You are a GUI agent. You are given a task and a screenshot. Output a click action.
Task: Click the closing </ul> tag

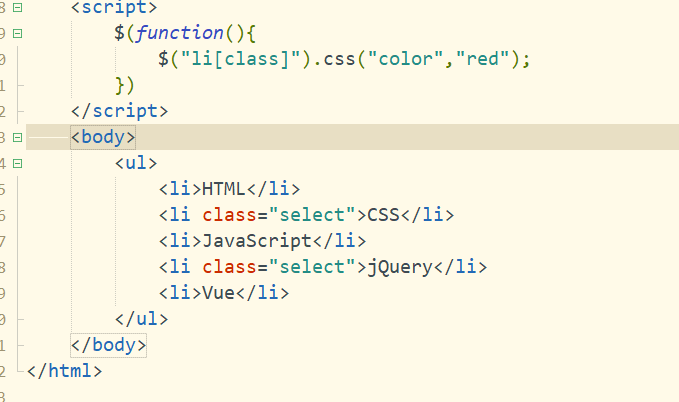coord(141,319)
